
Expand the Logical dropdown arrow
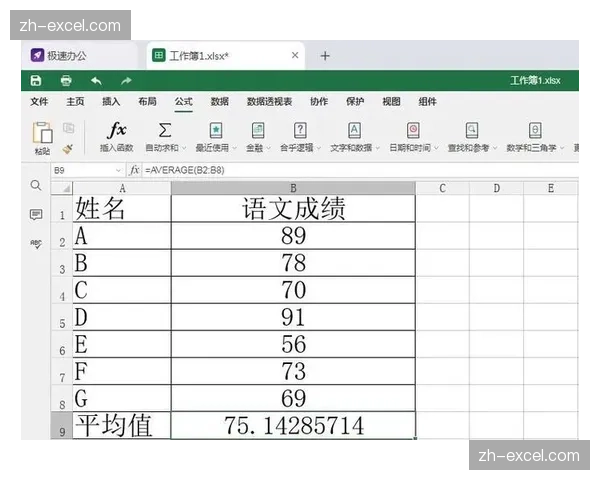[x=319, y=148]
